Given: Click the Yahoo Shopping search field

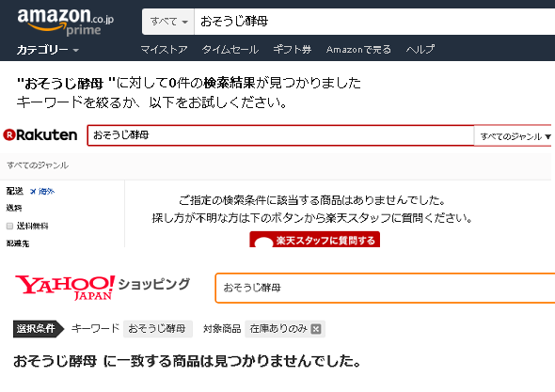Looking at the screenshot, I should [385, 288].
